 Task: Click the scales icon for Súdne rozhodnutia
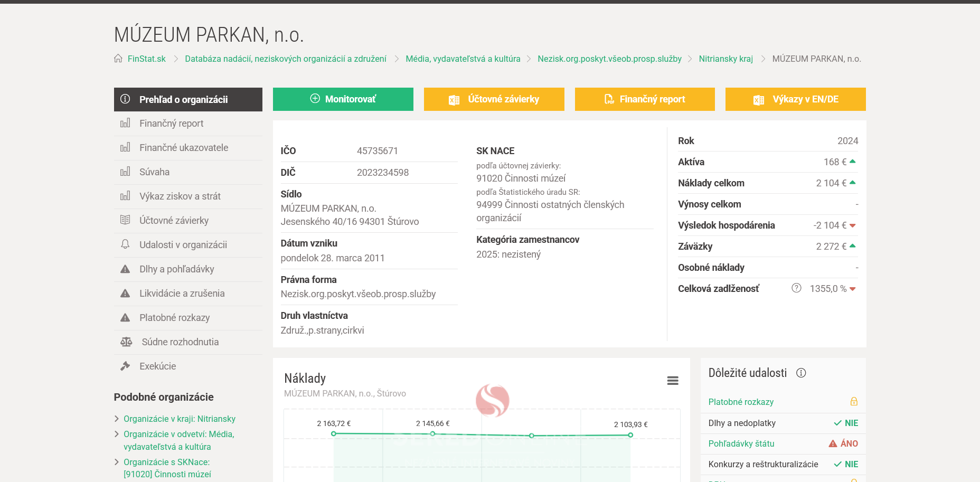coord(126,342)
